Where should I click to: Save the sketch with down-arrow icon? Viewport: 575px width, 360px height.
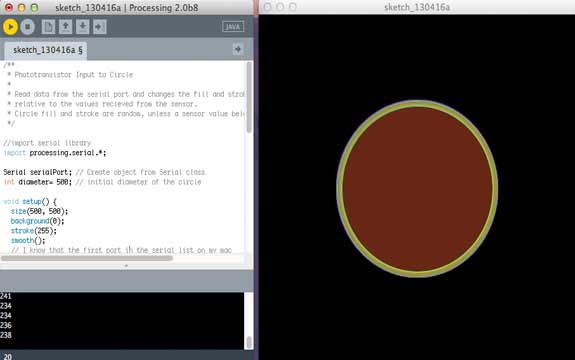pyautogui.click(x=83, y=27)
